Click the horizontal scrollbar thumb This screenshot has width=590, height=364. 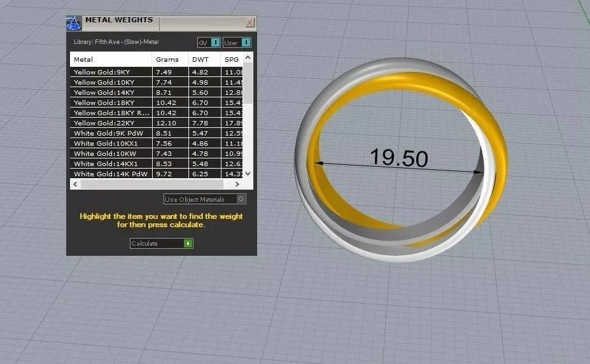coord(152,184)
